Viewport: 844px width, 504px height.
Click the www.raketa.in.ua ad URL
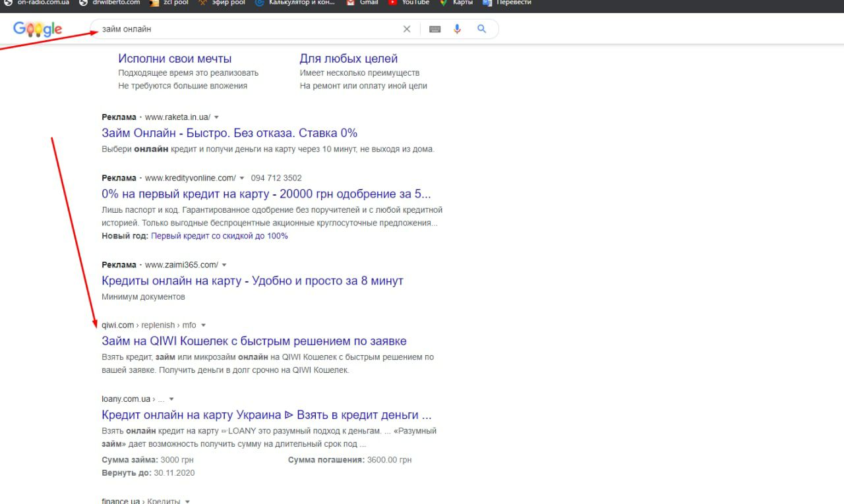pos(177,117)
